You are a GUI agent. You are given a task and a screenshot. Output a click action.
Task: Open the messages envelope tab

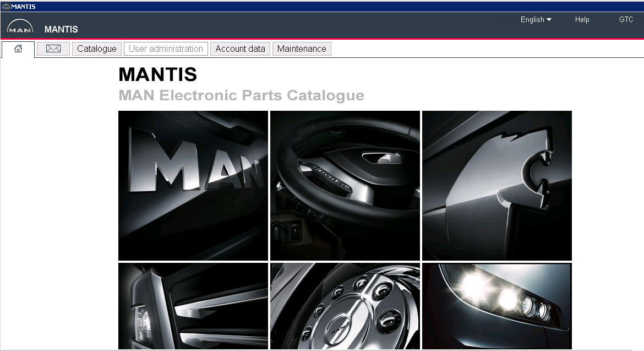[x=53, y=49]
